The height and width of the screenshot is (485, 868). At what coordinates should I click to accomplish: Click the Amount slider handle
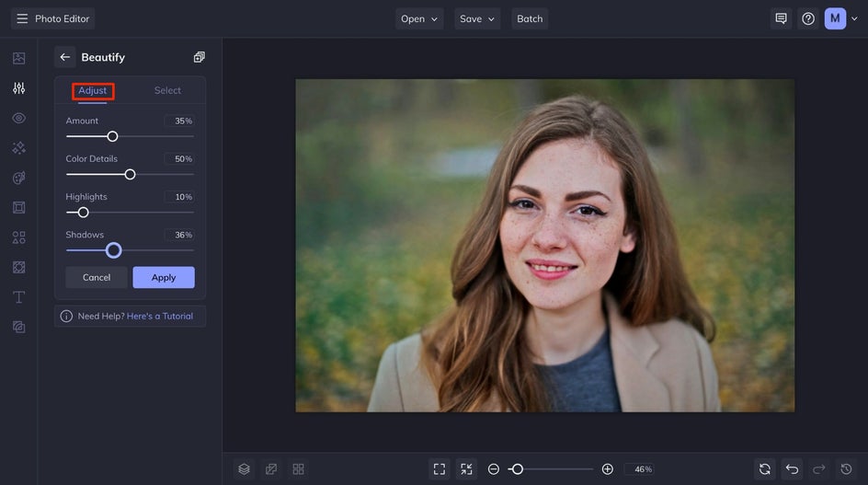point(112,136)
